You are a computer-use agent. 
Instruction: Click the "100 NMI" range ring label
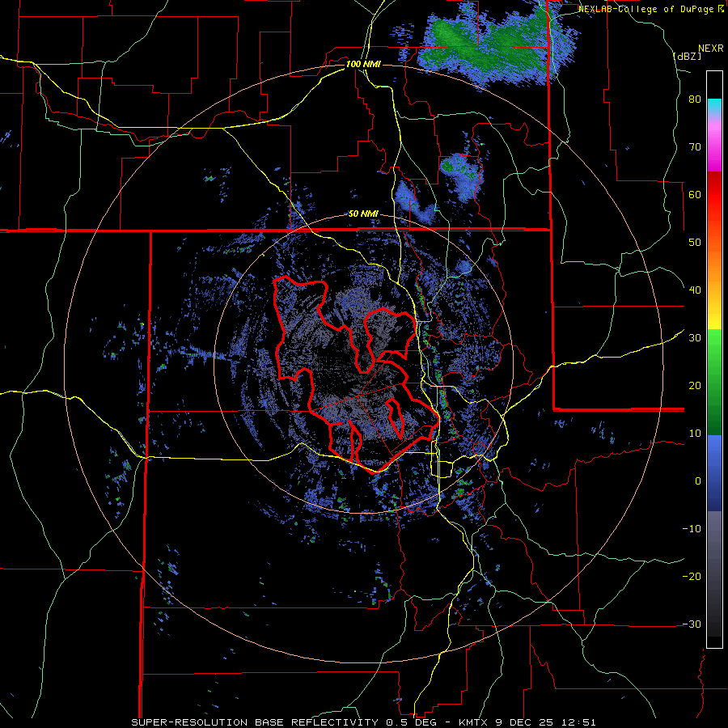[x=363, y=64]
